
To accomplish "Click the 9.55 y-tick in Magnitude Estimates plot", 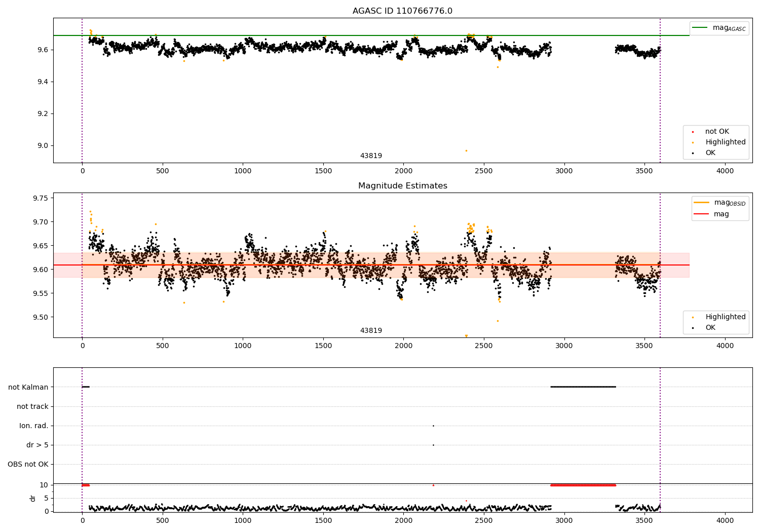I will point(40,293).
